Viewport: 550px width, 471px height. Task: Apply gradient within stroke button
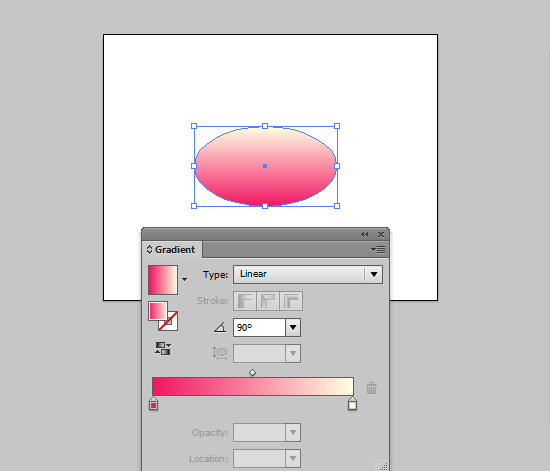pyautogui.click(x=245, y=301)
